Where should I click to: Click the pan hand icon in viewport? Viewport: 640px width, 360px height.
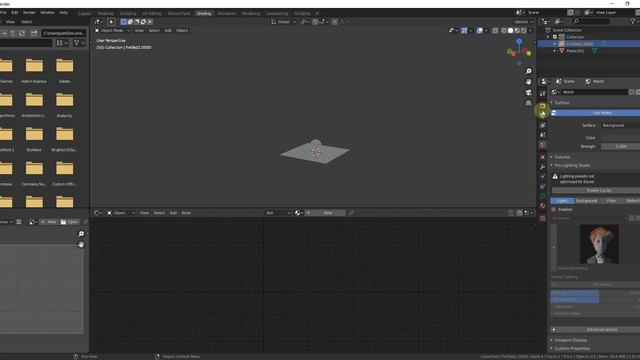tap(528, 82)
